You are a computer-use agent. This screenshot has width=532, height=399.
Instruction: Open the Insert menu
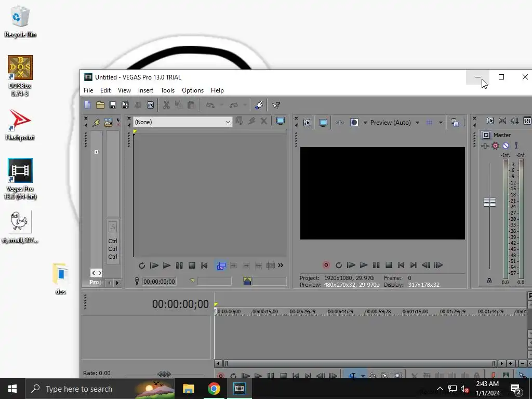(x=145, y=90)
